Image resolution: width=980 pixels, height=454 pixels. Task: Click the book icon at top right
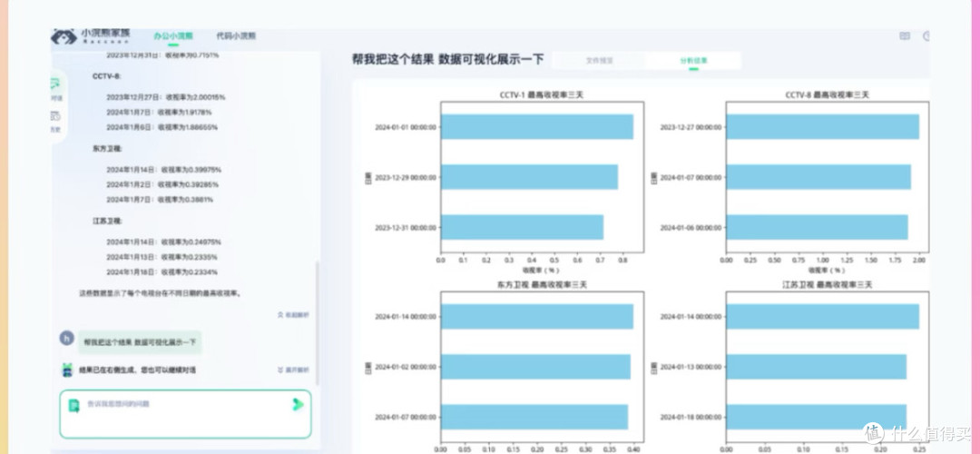[x=905, y=36]
